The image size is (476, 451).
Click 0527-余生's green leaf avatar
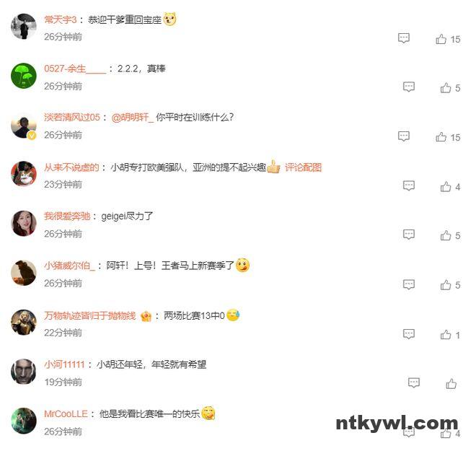[x=24, y=76]
